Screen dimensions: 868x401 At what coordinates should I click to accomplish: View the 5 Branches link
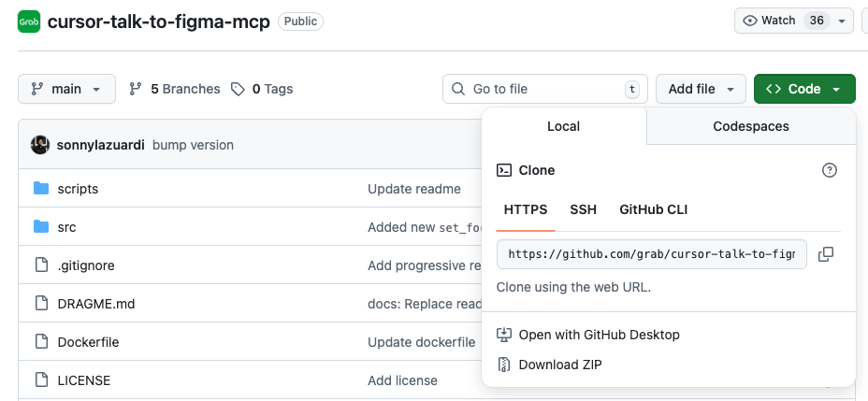pyautogui.click(x=174, y=89)
